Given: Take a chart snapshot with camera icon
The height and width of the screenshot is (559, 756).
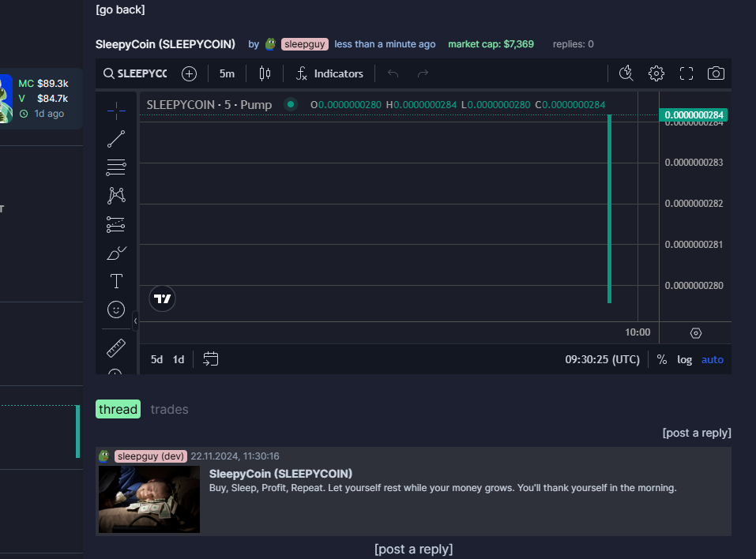Looking at the screenshot, I should point(716,73).
